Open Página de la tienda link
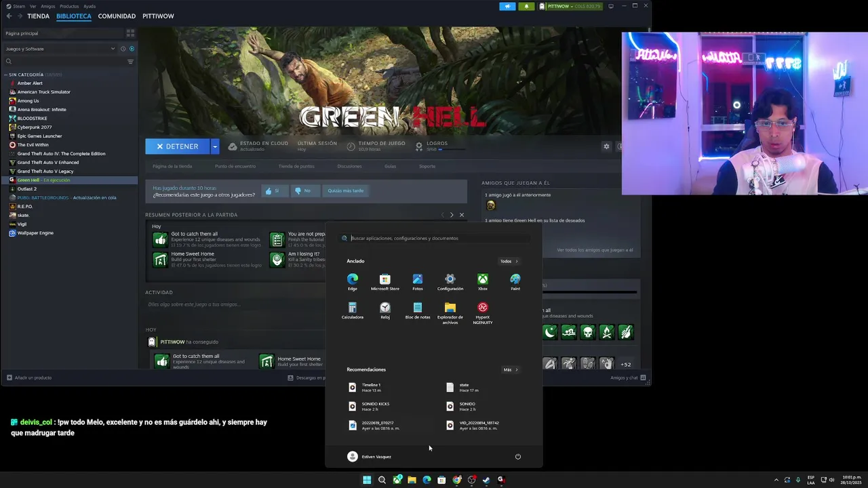The width and height of the screenshot is (868, 488). pyautogui.click(x=172, y=166)
